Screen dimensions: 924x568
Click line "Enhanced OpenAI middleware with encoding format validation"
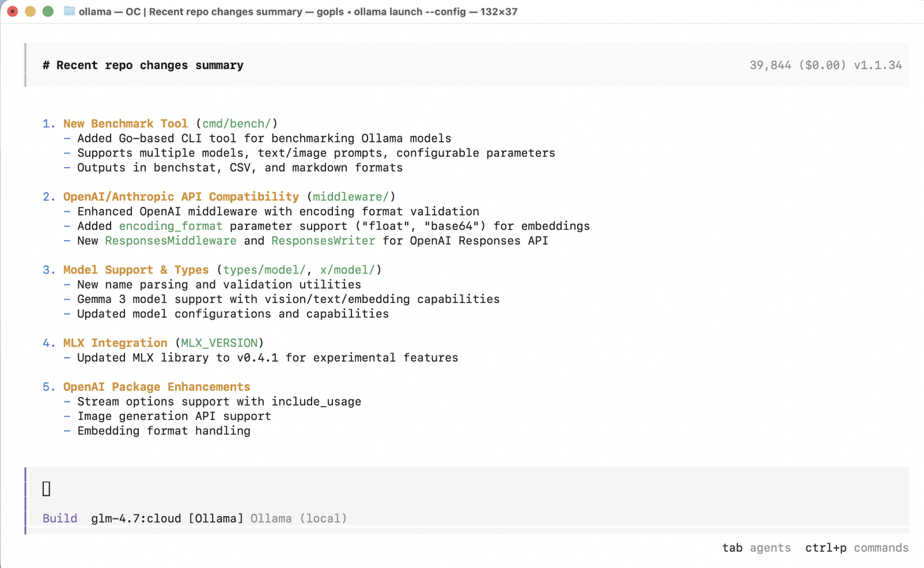click(278, 211)
